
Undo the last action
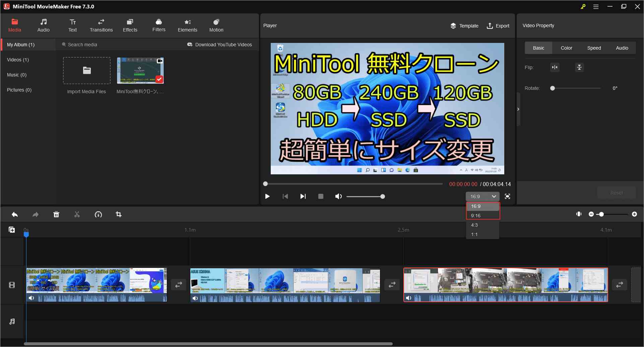pyautogui.click(x=15, y=215)
